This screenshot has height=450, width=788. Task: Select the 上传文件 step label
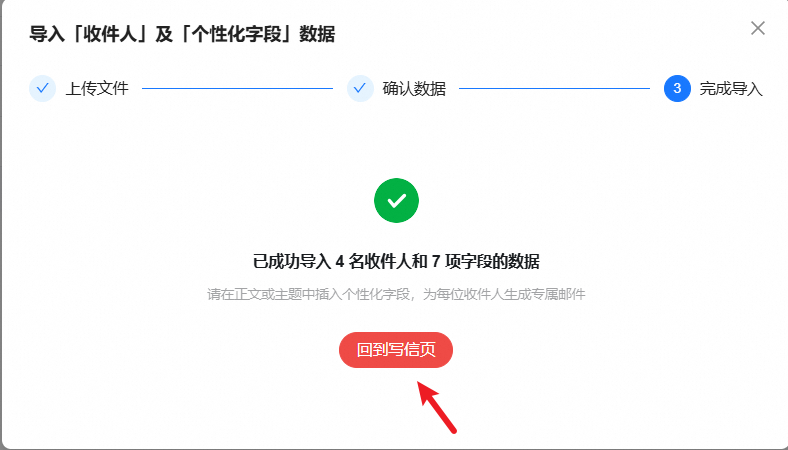(97, 88)
